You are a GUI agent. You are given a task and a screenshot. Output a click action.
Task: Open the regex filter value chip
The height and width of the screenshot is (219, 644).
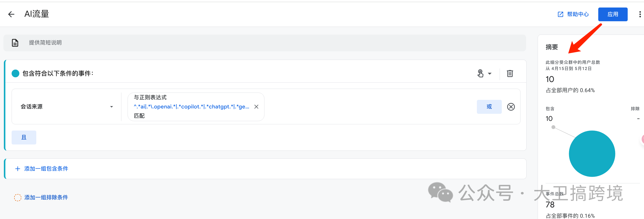pyautogui.click(x=191, y=107)
